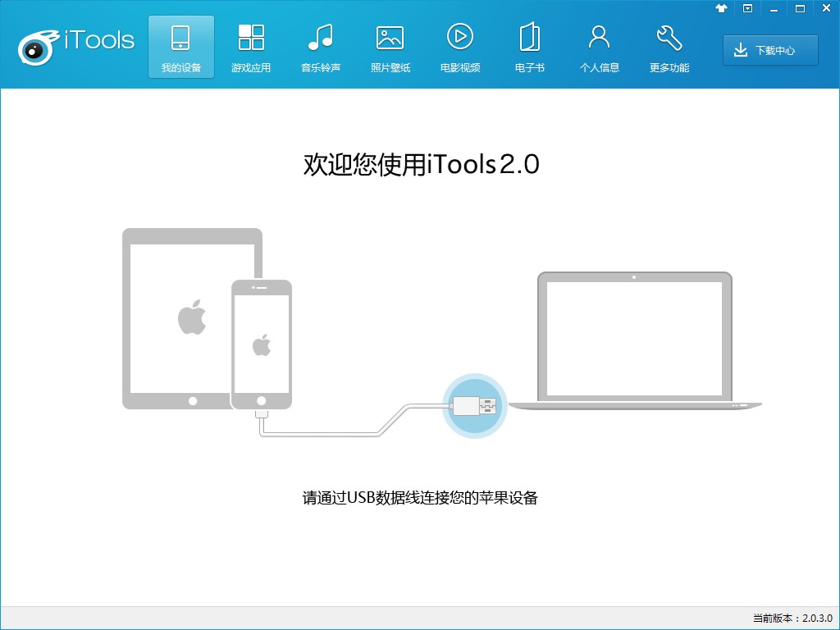Select the 电影视频 movies and videos icon
The width and height of the screenshot is (840, 630).
(459, 47)
